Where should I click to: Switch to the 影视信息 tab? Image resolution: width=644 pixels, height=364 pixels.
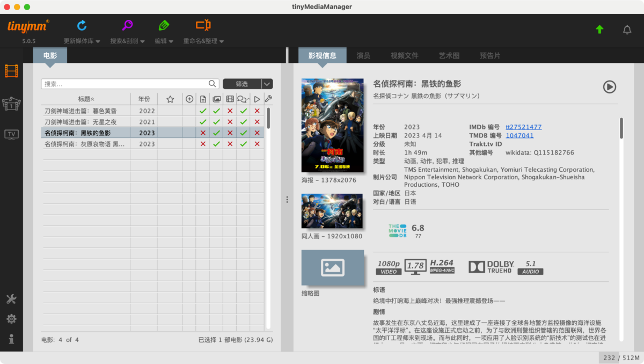(x=323, y=55)
